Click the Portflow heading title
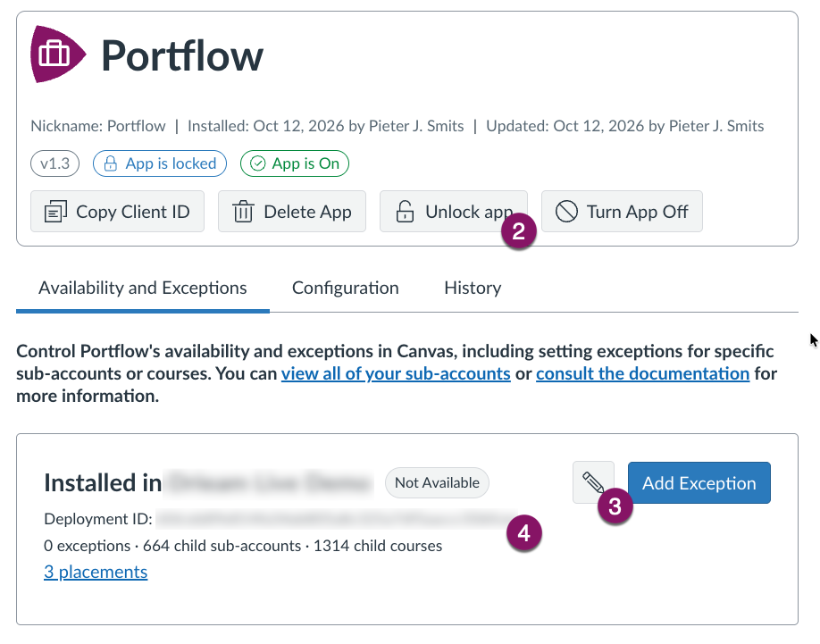 [182, 56]
